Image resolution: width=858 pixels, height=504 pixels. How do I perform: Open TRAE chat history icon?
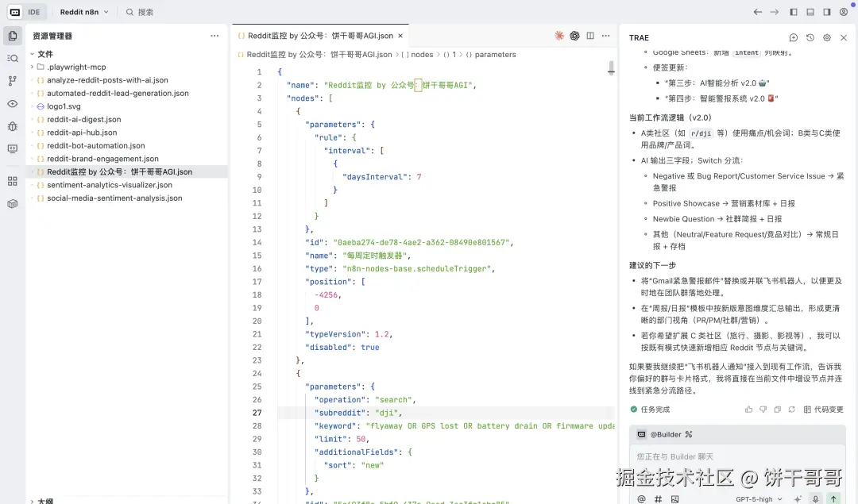[810, 37]
